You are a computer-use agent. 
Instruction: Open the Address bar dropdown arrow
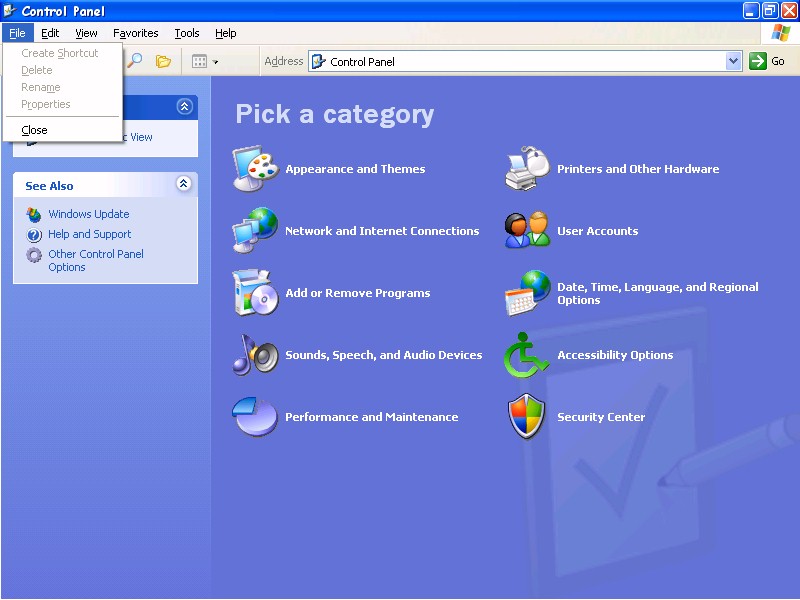[x=733, y=61]
